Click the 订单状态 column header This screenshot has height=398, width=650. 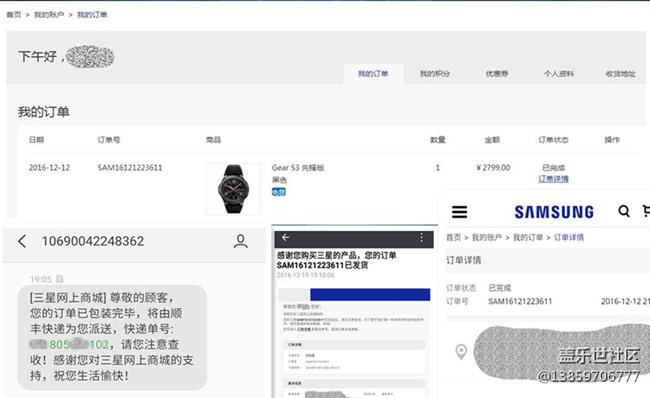(553, 140)
